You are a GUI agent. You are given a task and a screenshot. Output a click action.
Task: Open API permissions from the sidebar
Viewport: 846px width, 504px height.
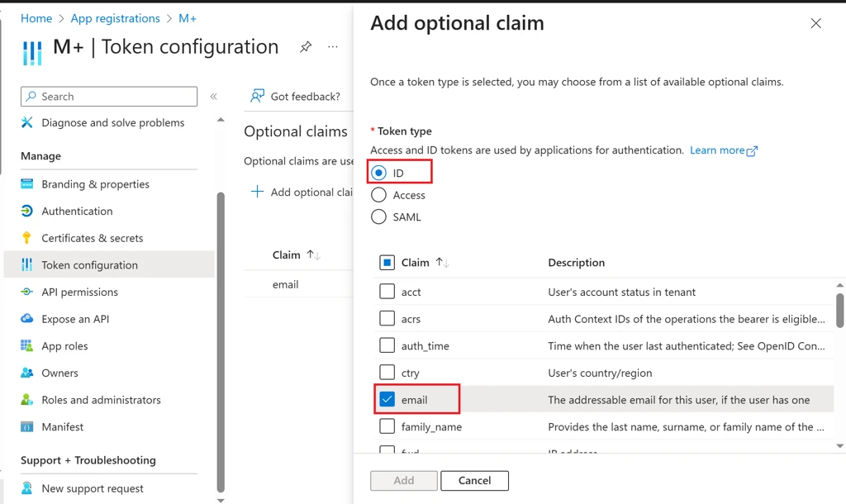coord(25,292)
